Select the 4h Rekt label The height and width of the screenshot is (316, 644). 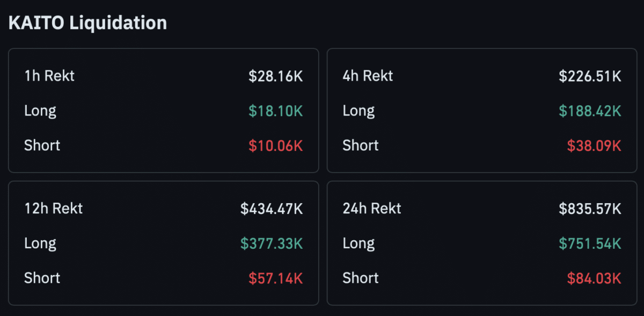point(368,76)
